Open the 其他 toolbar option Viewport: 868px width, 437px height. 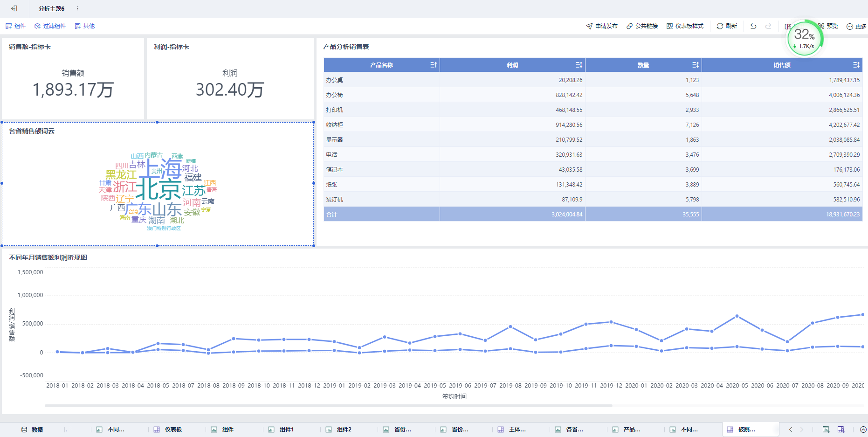[x=84, y=26]
